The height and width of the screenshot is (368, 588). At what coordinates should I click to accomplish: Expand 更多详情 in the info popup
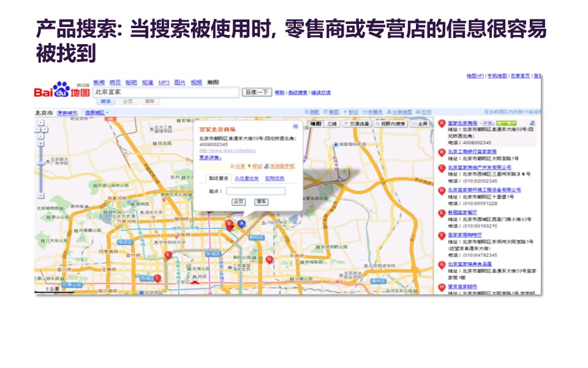point(210,158)
